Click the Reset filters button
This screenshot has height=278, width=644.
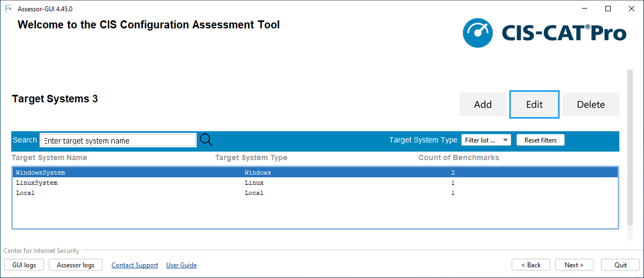[540, 140]
